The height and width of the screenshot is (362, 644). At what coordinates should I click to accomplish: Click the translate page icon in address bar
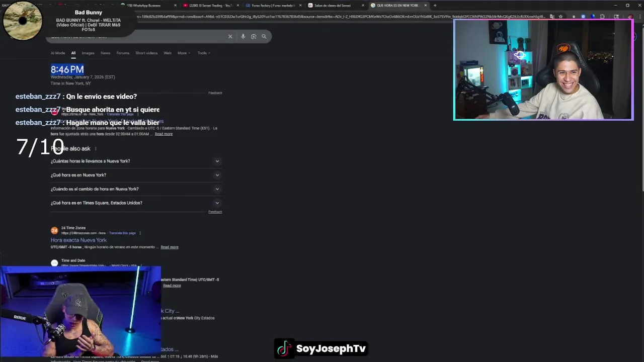(552, 17)
